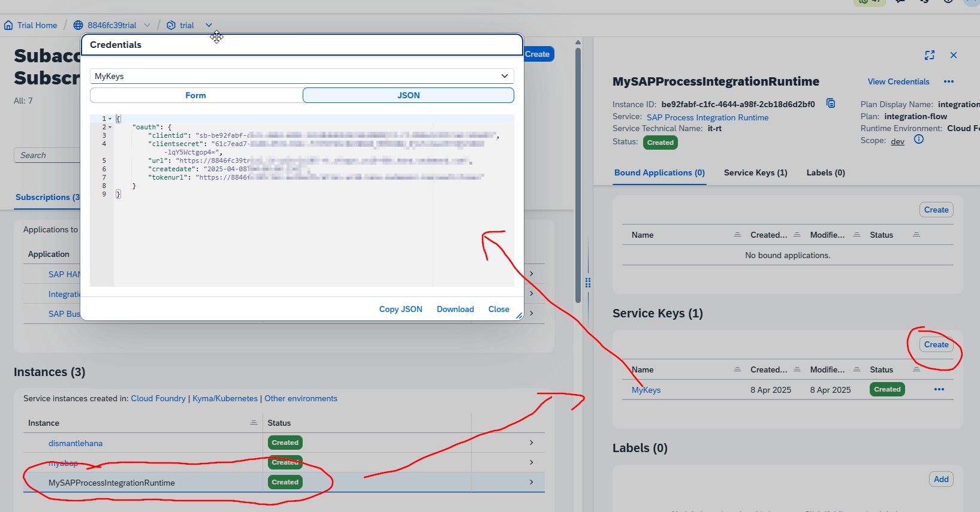Open the Instance column header menu icon
The height and width of the screenshot is (512, 980).
pyautogui.click(x=254, y=423)
